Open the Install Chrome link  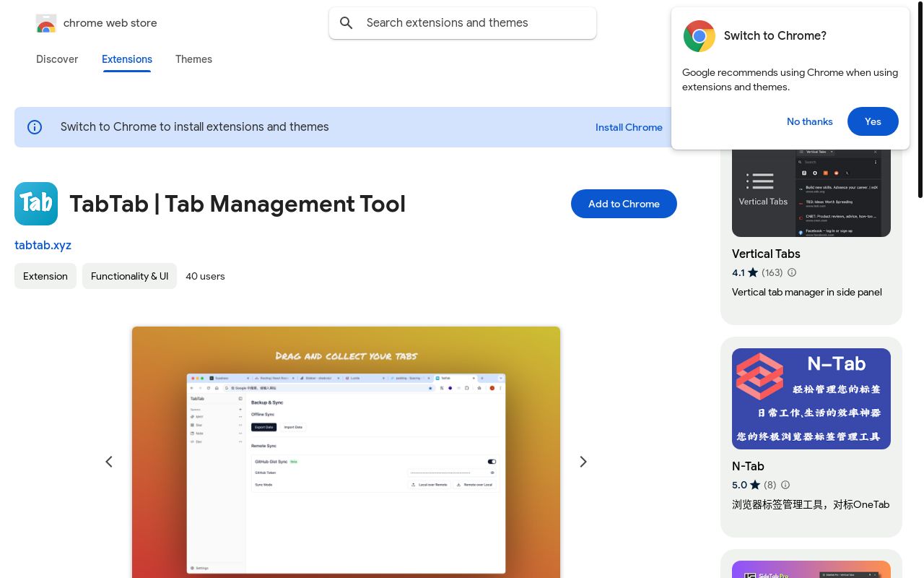(x=629, y=127)
